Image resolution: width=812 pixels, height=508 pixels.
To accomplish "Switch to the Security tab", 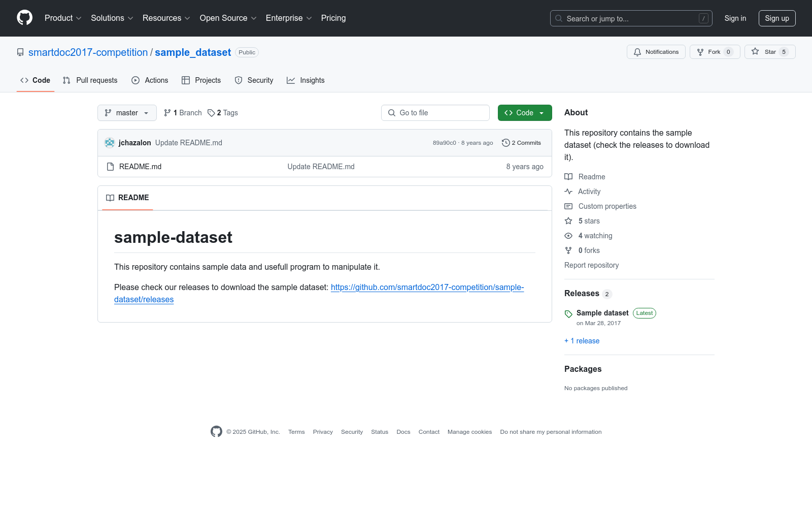I will click(254, 80).
